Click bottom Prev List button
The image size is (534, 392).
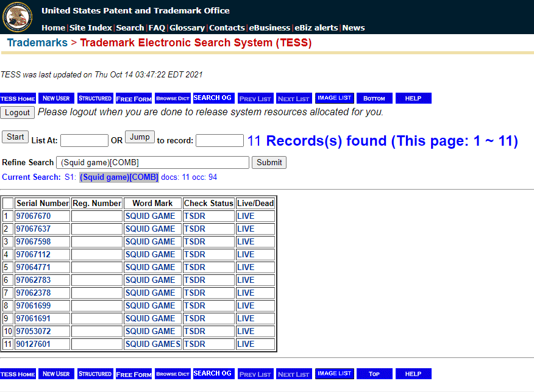(x=255, y=374)
